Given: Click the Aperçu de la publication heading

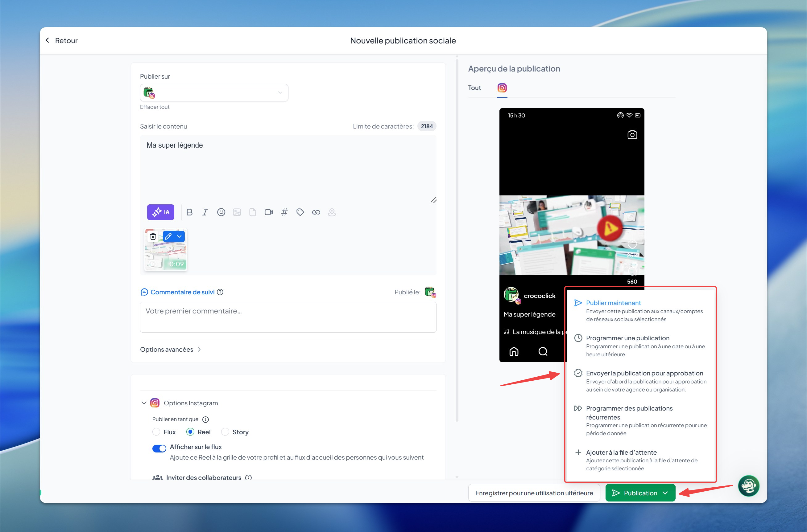Looking at the screenshot, I should click(514, 68).
